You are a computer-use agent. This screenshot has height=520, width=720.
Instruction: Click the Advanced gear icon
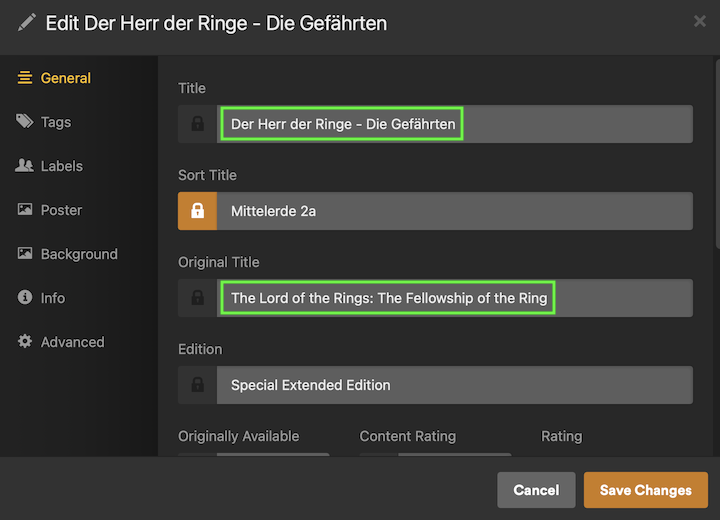pyautogui.click(x=25, y=342)
